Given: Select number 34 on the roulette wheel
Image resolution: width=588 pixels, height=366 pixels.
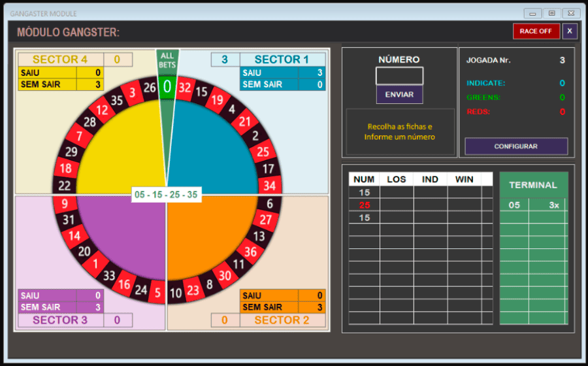Looking at the screenshot, I should click(x=270, y=186).
